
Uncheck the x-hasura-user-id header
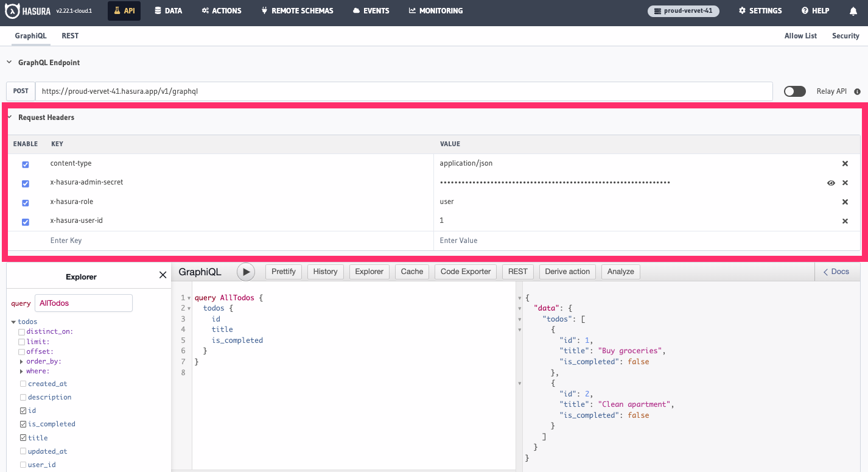pyautogui.click(x=25, y=221)
